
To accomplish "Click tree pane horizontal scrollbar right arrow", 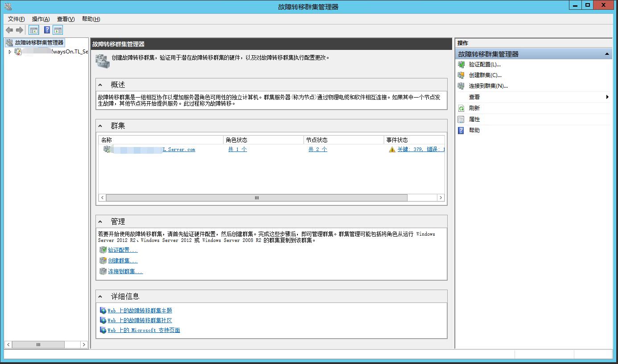I will click(84, 344).
